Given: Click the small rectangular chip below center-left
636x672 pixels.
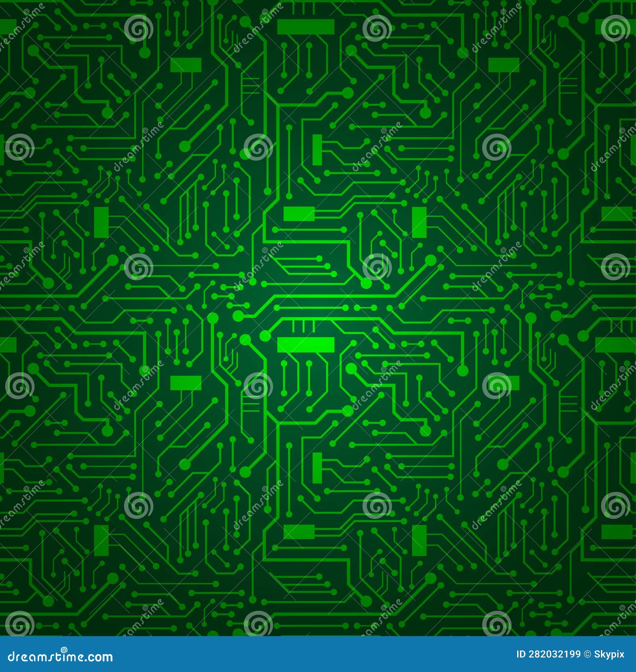Looking at the screenshot, I should [x=187, y=382].
